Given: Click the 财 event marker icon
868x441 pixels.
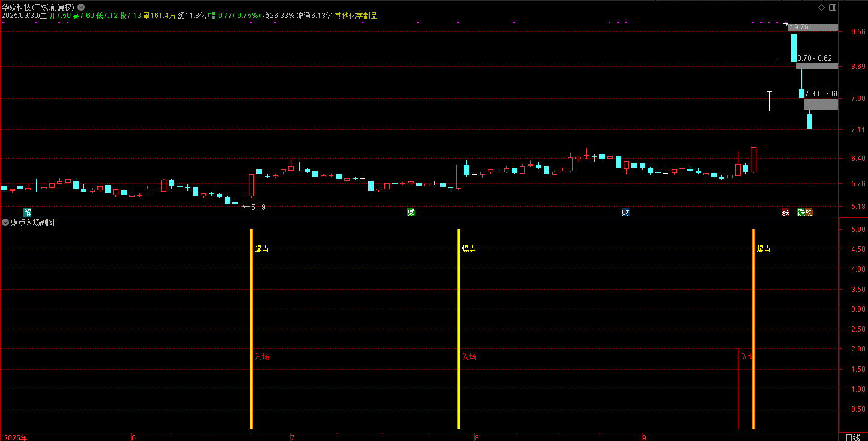Looking at the screenshot, I should point(625,213).
